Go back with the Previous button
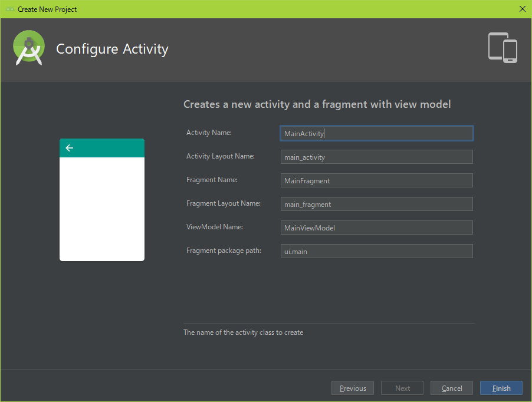Viewport: 532px width, 402px height. point(353,388)
